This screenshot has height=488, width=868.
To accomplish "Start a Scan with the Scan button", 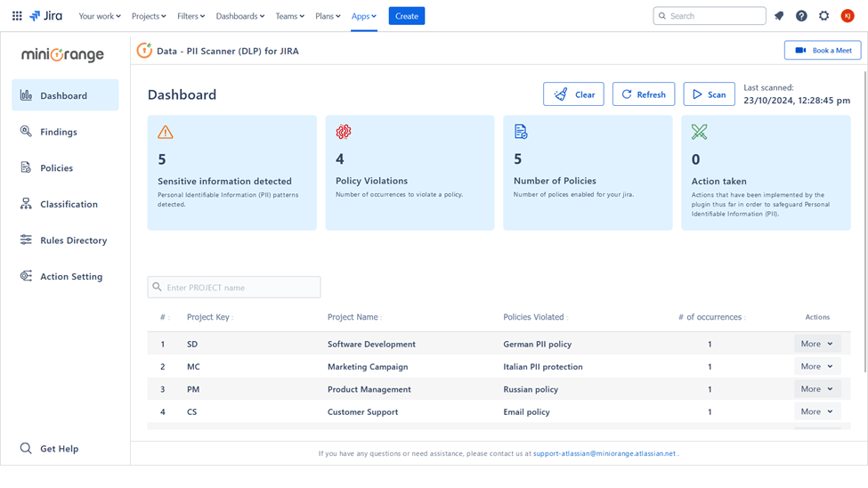I will [x=710, y=94].
